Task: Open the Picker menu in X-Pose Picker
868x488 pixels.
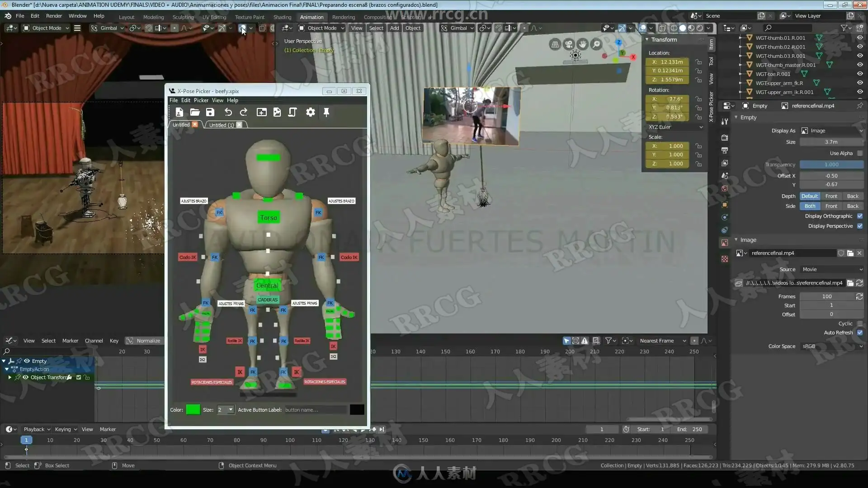Action: (201, 100)
